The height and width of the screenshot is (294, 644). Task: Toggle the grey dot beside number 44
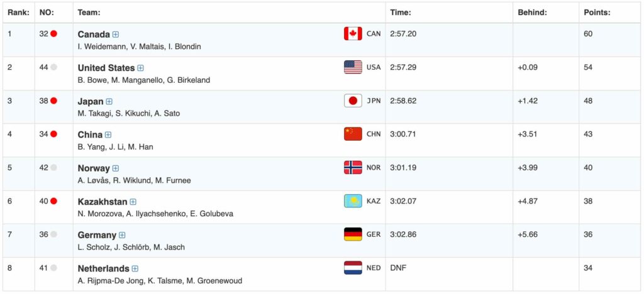coord(54,67)
